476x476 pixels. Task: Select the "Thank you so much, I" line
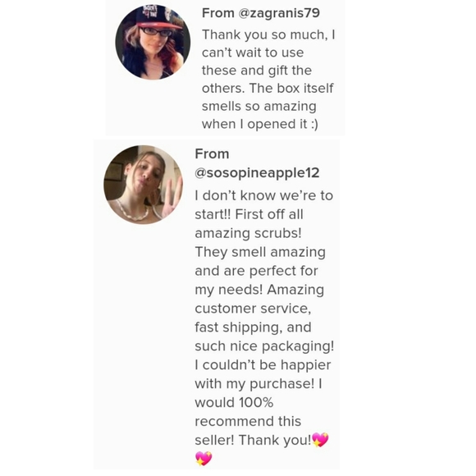268,35
